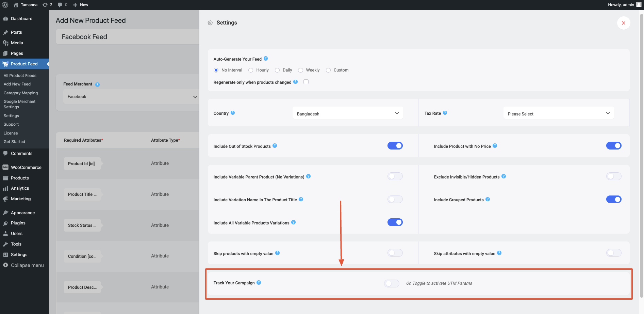Select the Hourly radio option
Screen dimensions: 644x314
tap(251, 70)
